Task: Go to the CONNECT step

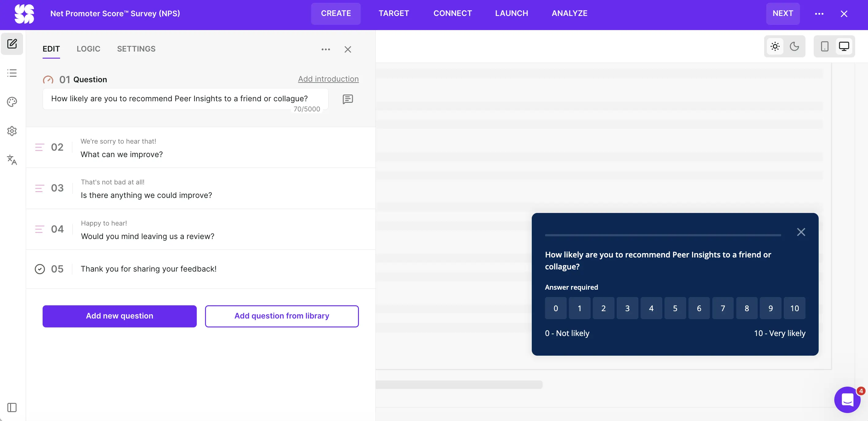Action: (452, 14)
